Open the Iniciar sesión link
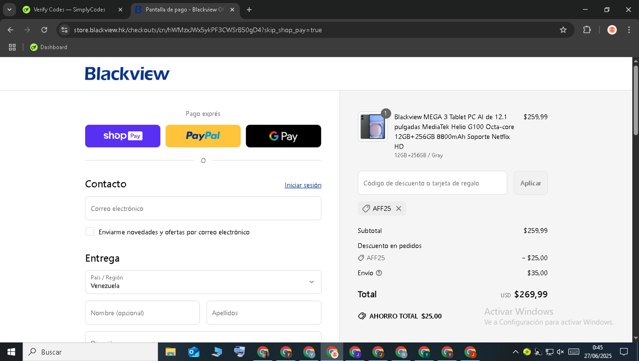This screenshot has height=361, width=639. [x=303, y=185]
